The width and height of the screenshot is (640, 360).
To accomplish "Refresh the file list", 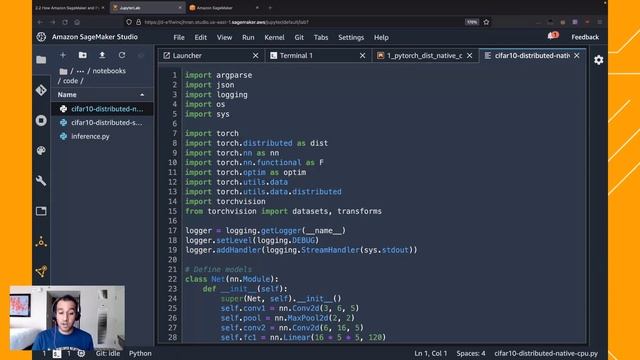I will click(122, 55).
